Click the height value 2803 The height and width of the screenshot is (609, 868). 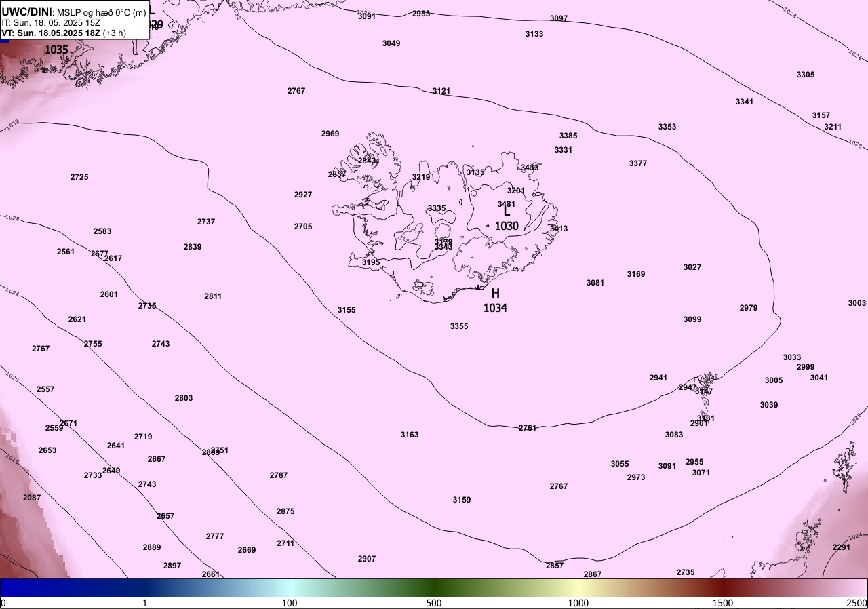coord(184,398)
